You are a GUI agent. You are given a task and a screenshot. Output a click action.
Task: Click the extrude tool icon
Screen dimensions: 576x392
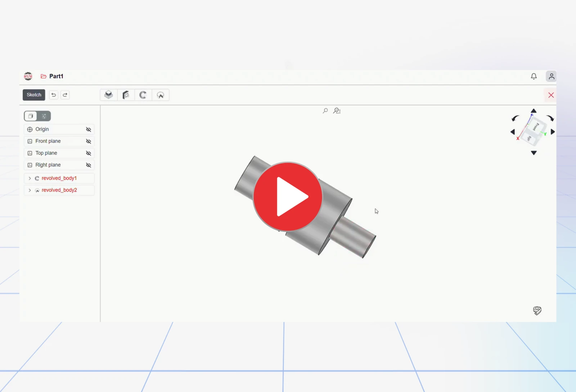coord(109,95)
